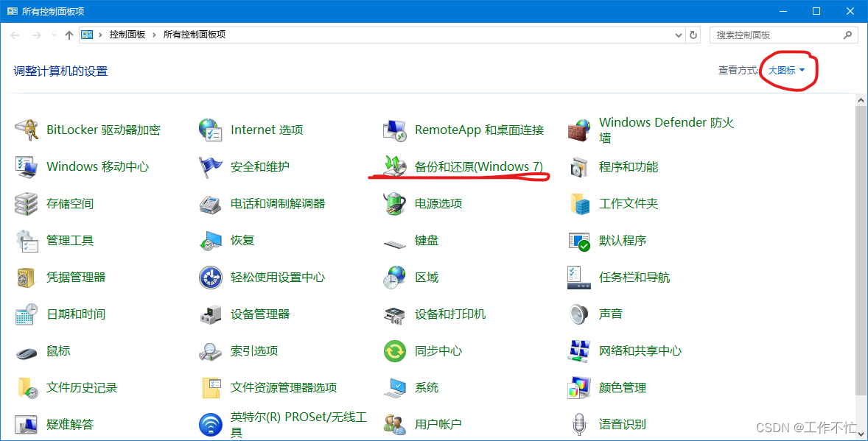868x441 pixels.
Task: Open the 管理工具 gear icon
Action: (26, 241)
